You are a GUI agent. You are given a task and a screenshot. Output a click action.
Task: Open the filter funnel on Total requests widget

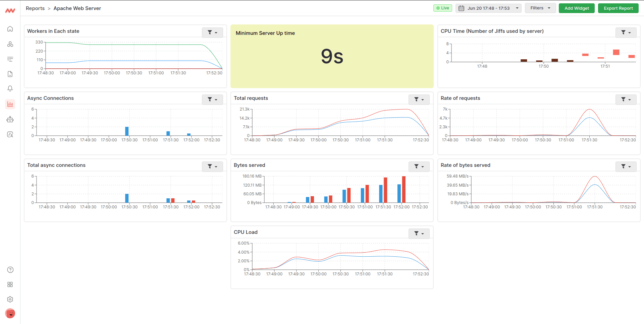[417, 99]
